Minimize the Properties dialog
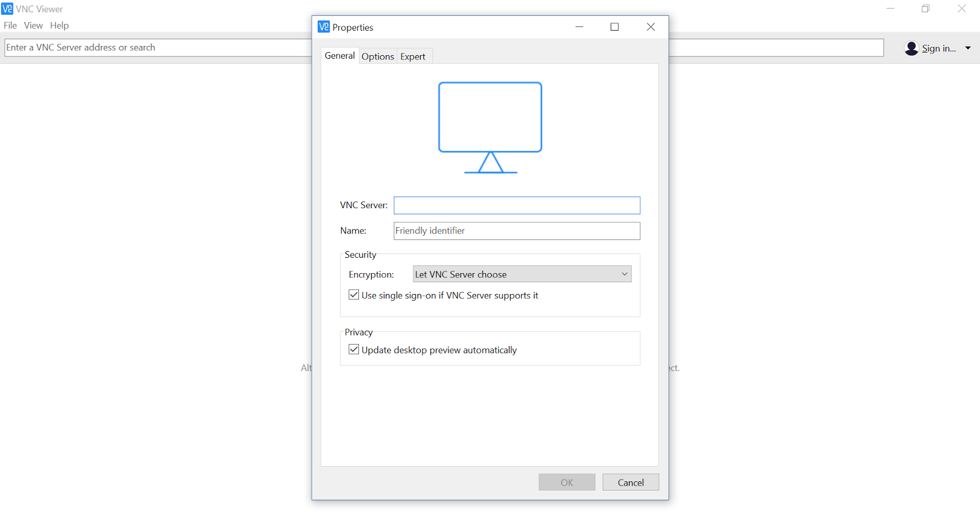Image resolution: width=980 pixels, height=515 pixels. 579,27
